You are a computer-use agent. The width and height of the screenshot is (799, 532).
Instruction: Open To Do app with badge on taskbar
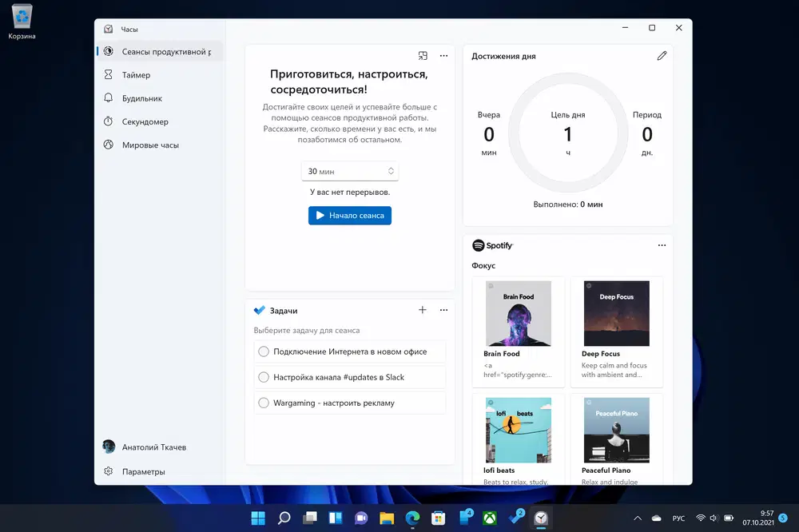(x=515, y=518)
